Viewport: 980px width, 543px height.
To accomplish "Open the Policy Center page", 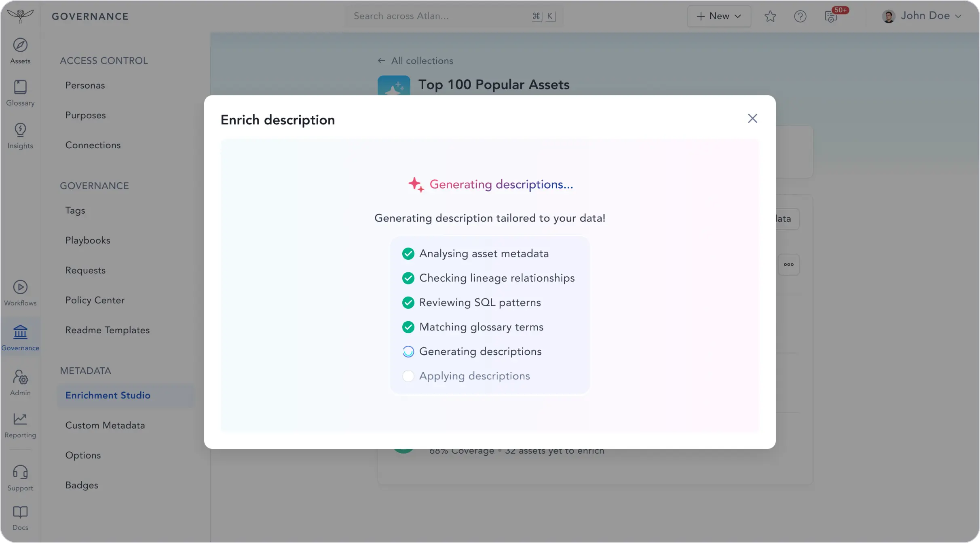I will 95,300.
